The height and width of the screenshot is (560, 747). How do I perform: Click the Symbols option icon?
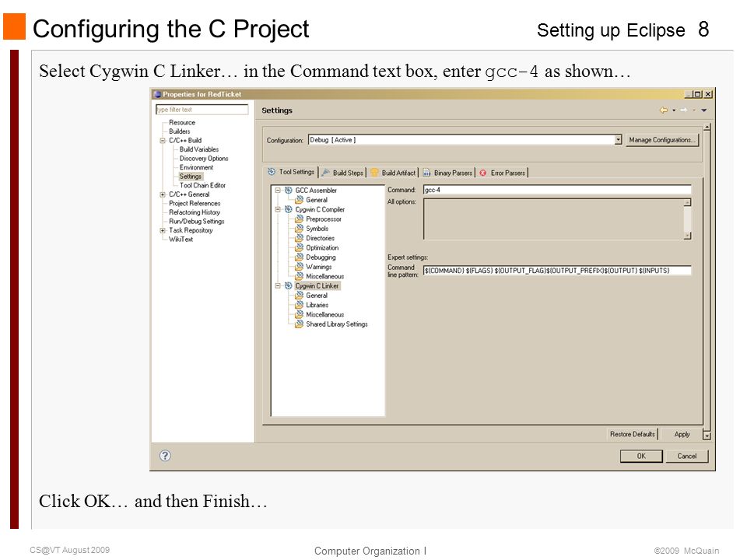tap(299, 228)
